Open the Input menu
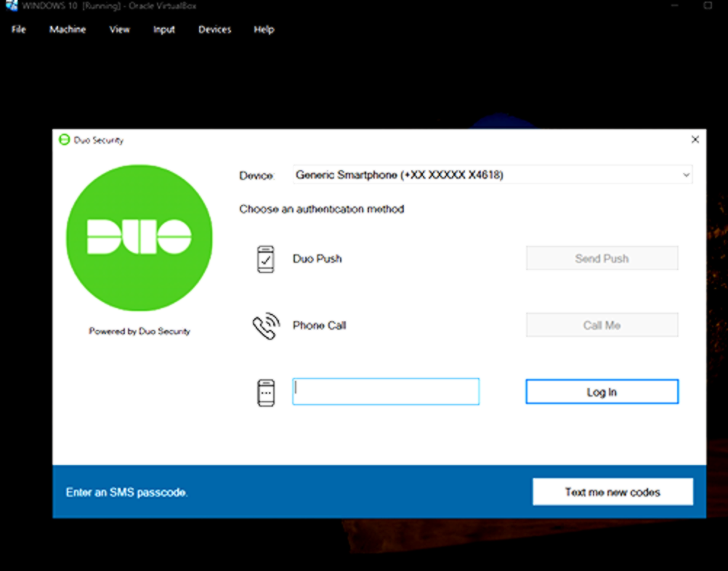728x571 pixels. (x=164, y=29)
